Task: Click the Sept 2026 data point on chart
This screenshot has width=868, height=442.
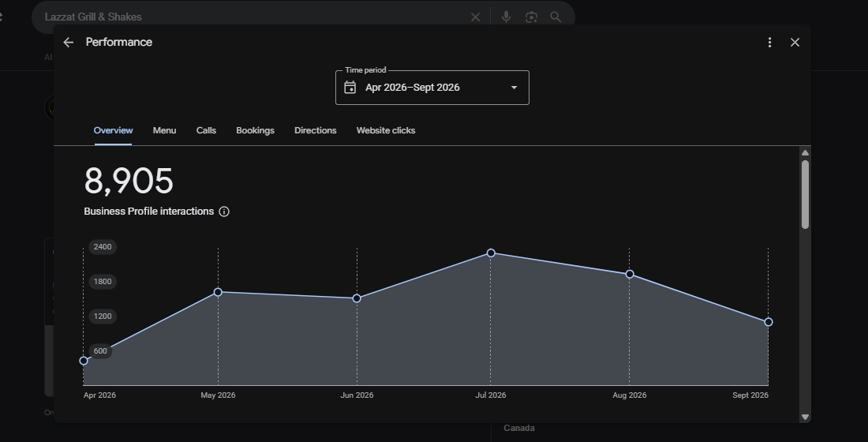Action: (x=769, y=322)
